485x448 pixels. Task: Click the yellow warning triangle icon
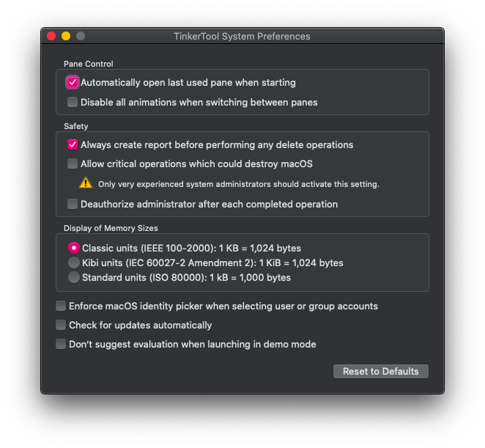coord(86,183)
